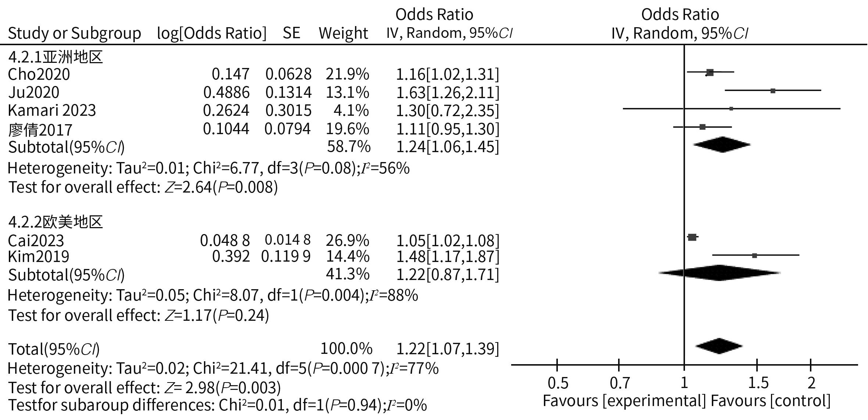868x420 pixels.
Task: Click the 0.5 axis tick label
Action: pos(558,383)
